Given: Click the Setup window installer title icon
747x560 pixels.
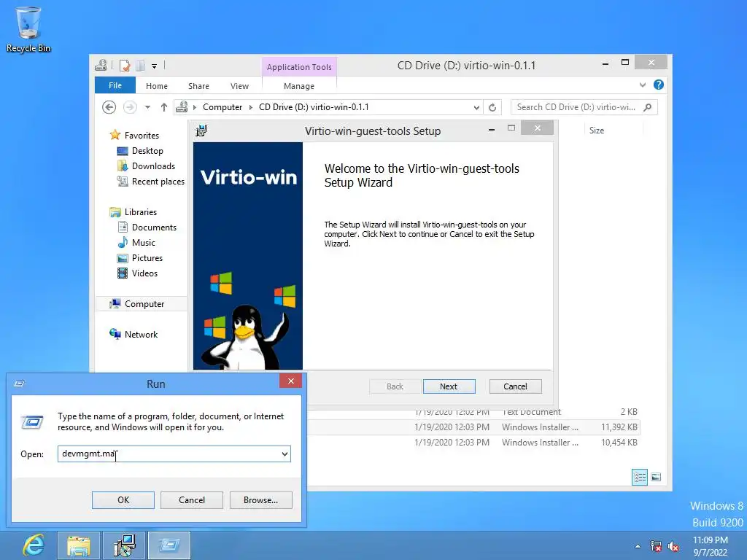Looking at the screenshot, I should click(201, 131).
